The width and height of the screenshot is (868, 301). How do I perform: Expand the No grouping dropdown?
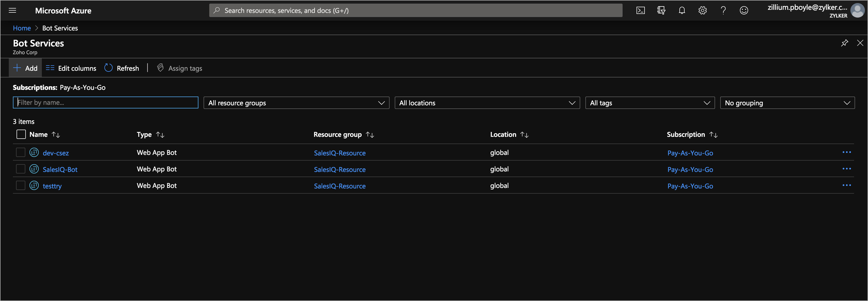pos(787,103)
